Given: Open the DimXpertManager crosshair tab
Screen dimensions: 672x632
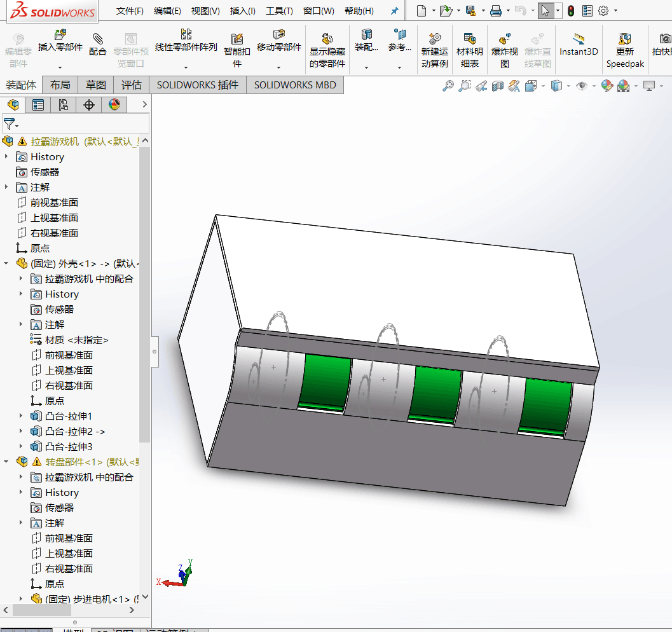Looking at the screenshot, I should [89, 104].
